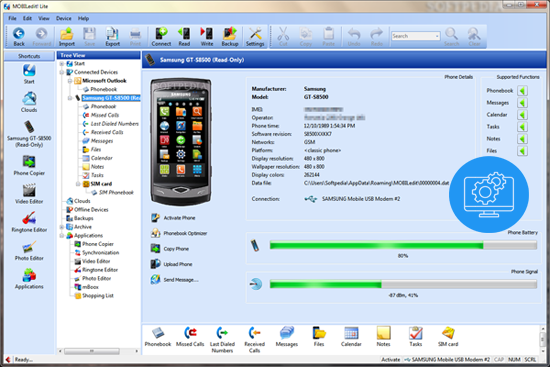The image size is (550, 367).
Task: Open the Search box dropdown arrow
Action: tap(437, 36)
